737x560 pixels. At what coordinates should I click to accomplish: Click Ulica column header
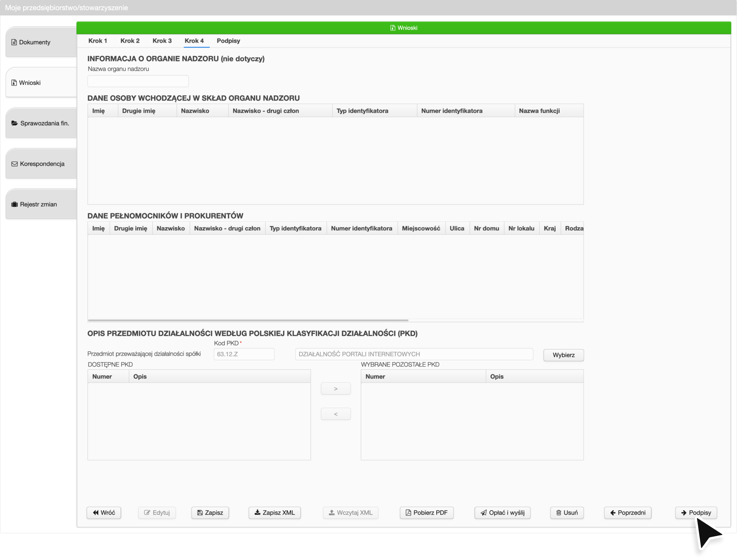[457, 228]
